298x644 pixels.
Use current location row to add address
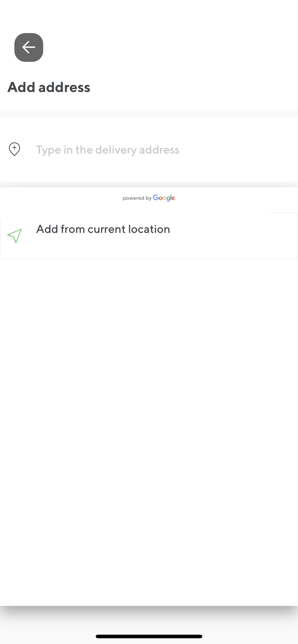pyautogui.click(x=149, y=236)
